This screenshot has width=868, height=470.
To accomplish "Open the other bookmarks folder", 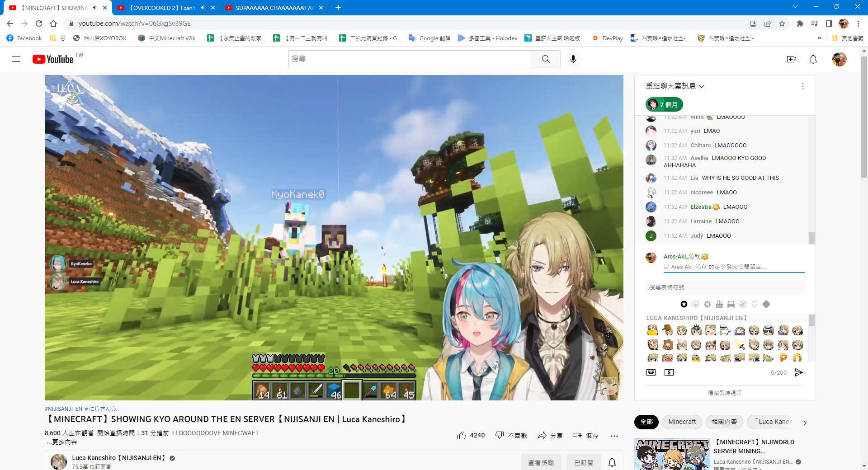I will click(848, 38).
